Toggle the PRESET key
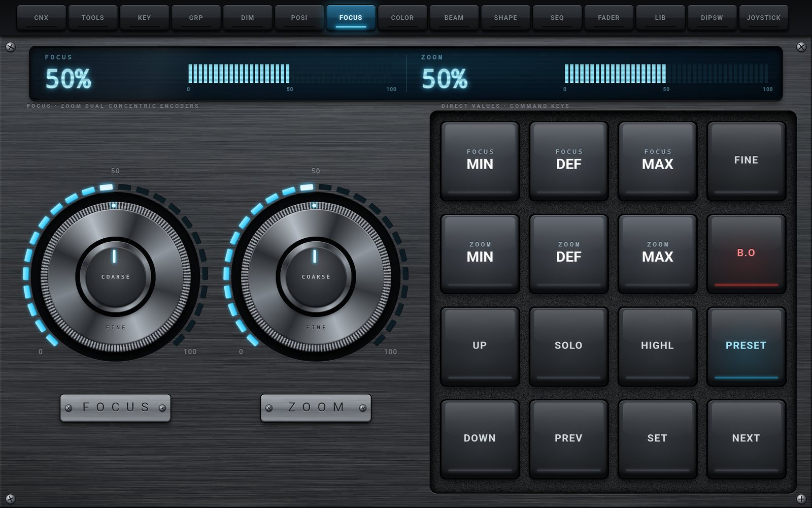The height and width of the screenshot is (508, 812). (x=746, y=346)
